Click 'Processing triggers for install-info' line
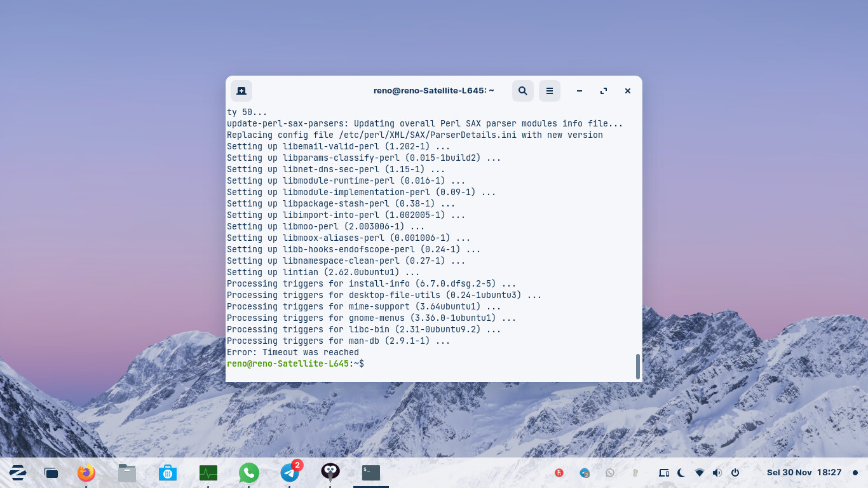868x488 pixels. click(371, 283)
